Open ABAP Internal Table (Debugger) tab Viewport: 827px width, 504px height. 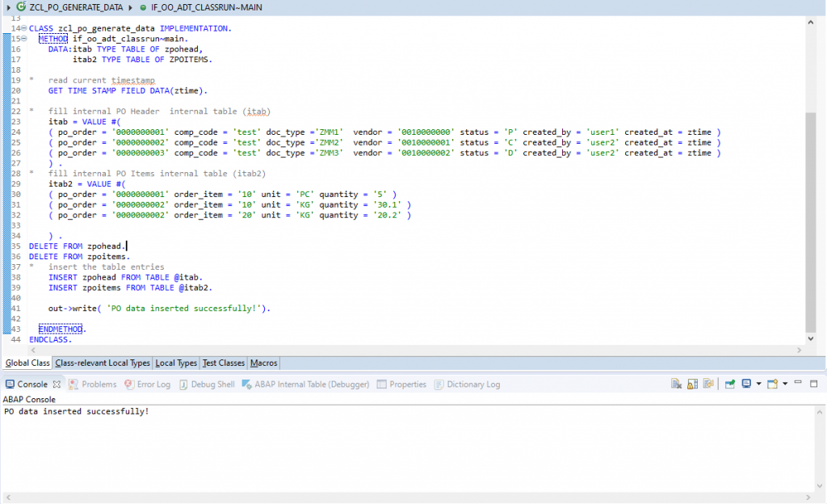[x=305, y=384]
